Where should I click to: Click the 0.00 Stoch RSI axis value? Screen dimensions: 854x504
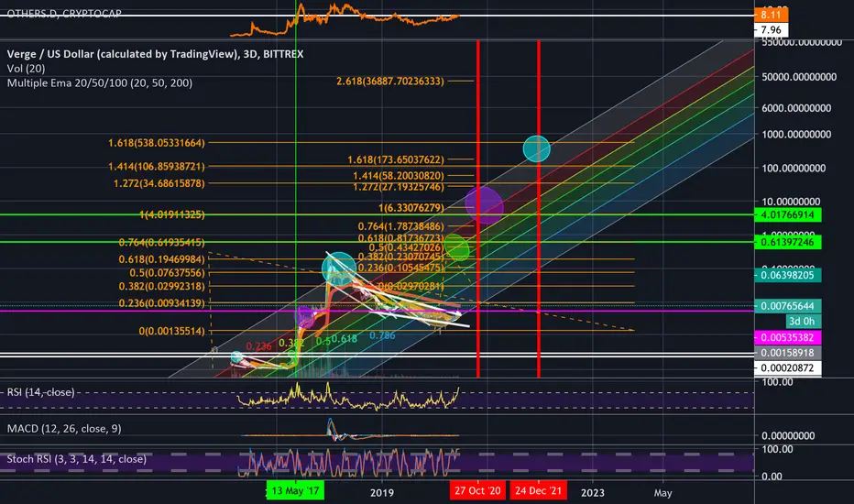click(x=772, y=477)
